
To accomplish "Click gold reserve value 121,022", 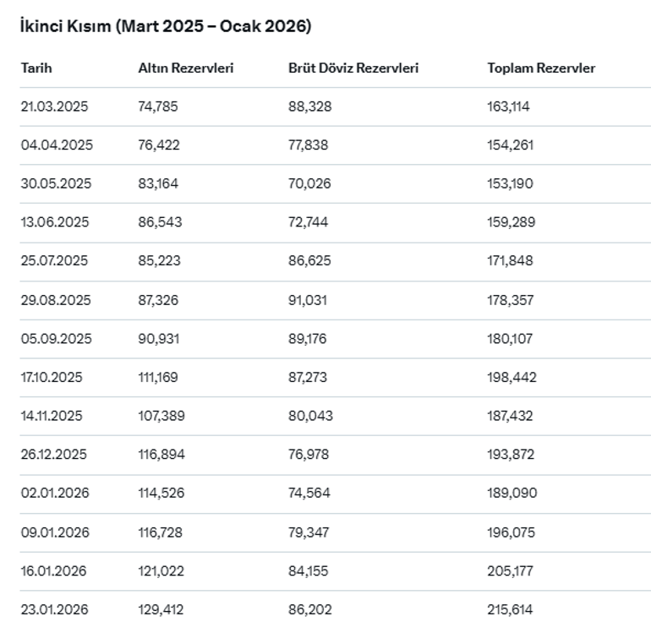I will (x=160, y=571).
